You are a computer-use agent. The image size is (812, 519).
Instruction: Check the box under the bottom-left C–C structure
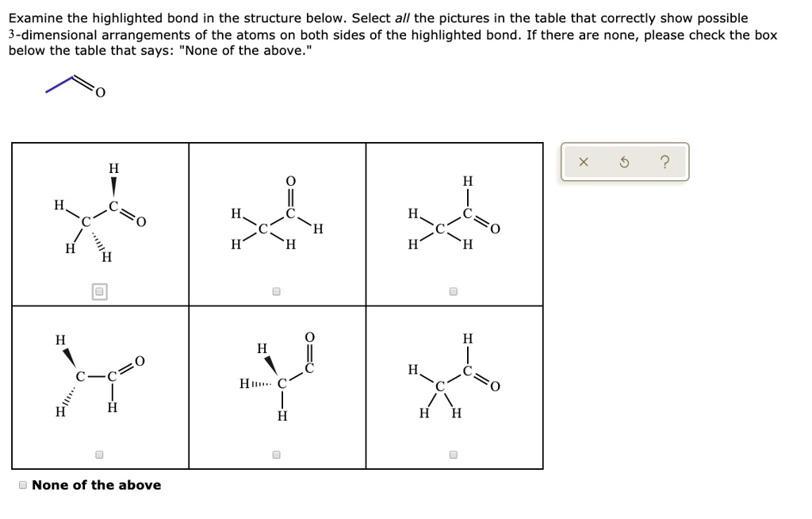(x=100, y=453)
